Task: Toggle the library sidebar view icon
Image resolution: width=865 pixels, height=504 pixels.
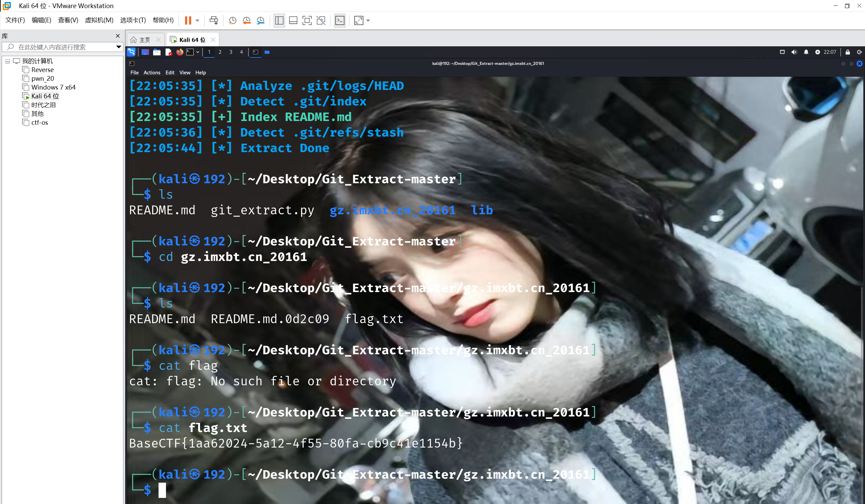Action: pos(279,21)
